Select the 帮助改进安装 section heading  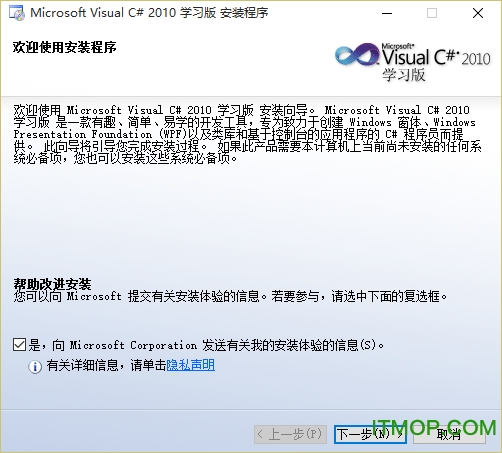click(52, 284)
